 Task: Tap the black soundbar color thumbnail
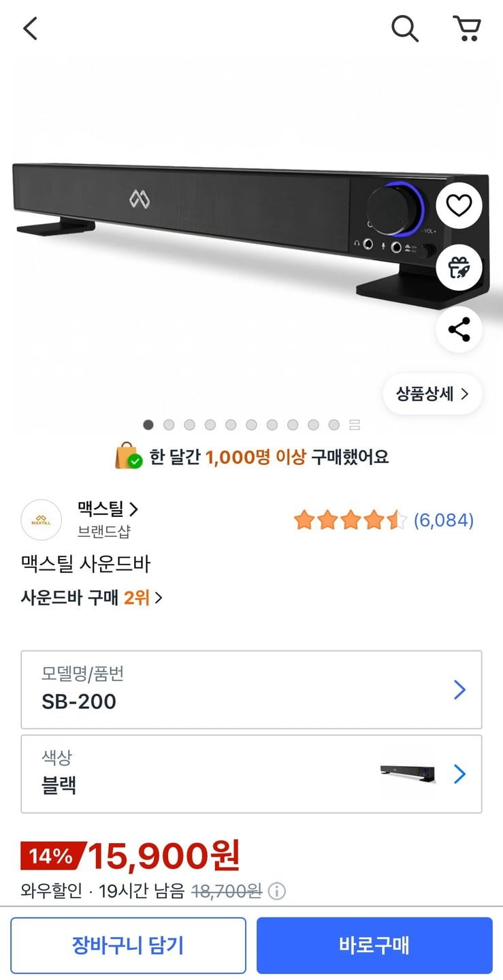click(x=407, y=773)
